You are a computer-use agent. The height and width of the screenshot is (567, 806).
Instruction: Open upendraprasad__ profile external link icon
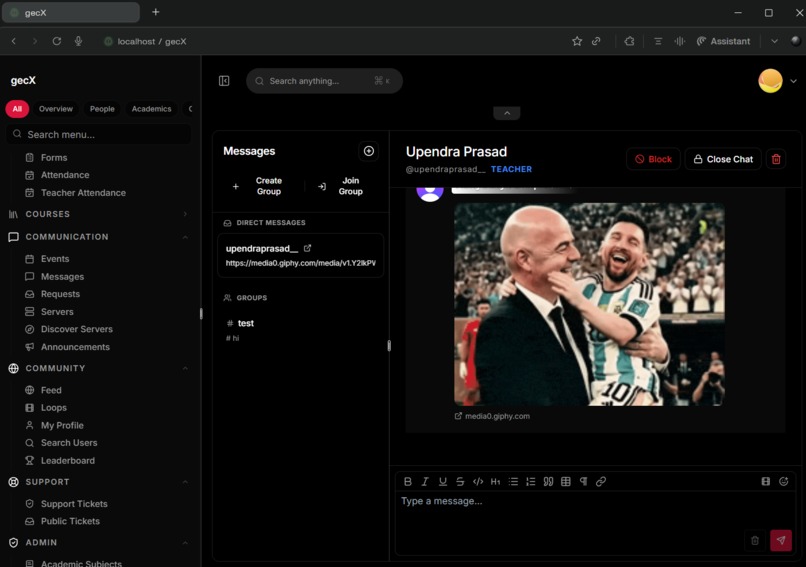click(307, 248)
